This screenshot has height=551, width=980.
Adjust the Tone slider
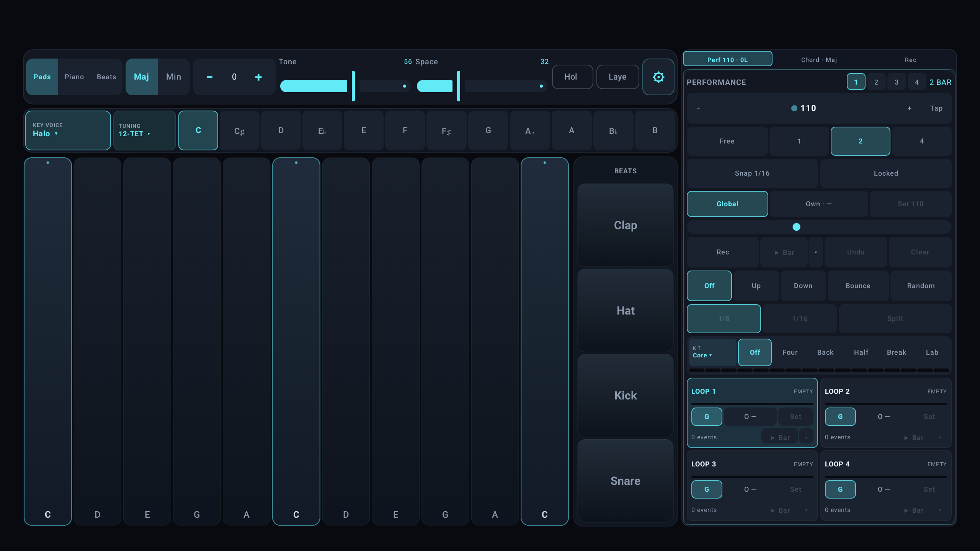coord(345,86)
